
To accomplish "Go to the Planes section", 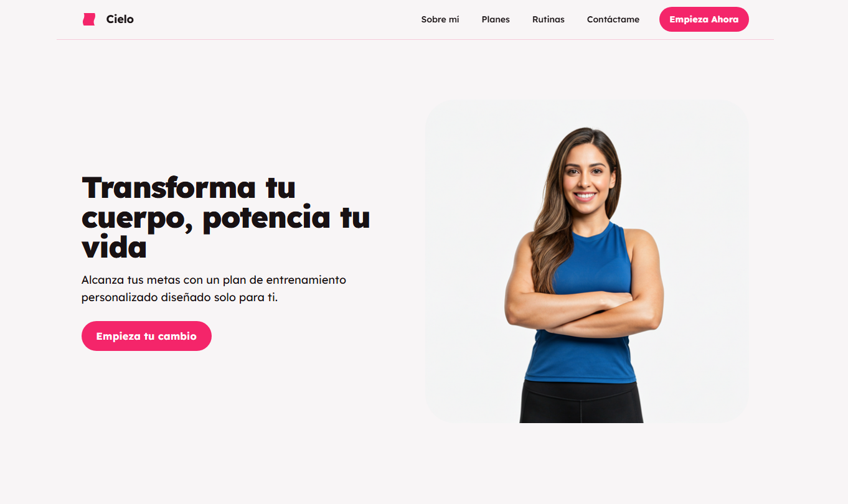I will click(x=496, y=19).
